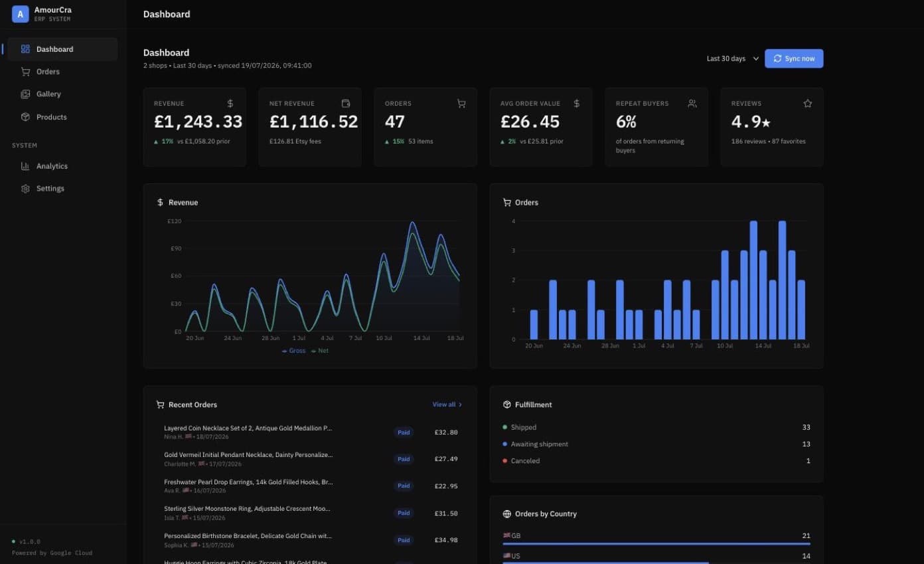The width and height of the screenshot is (924, 564).
Task: Open the Gallery menu item
Action: tap(62, 94)
